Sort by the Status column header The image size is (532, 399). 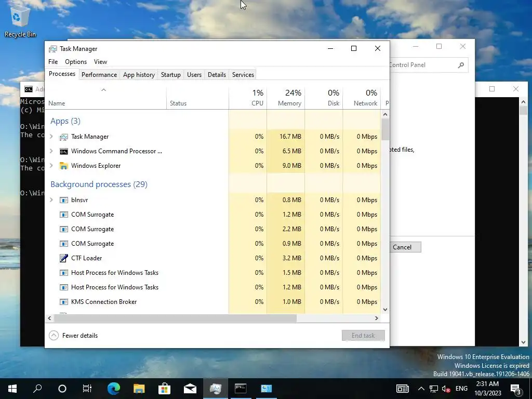click(x=197, y=98)
